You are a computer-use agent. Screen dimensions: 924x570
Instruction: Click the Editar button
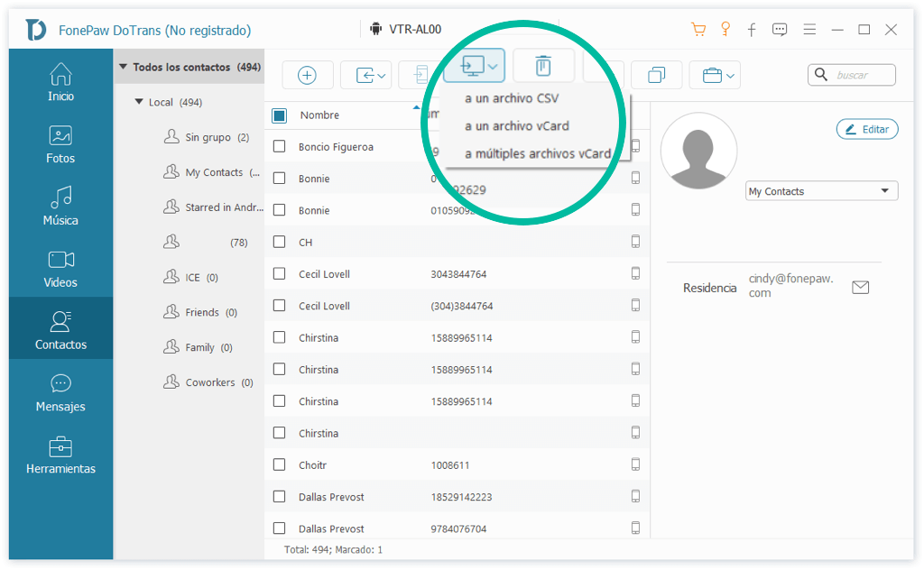pyautogui.click(x=867, y=129)
